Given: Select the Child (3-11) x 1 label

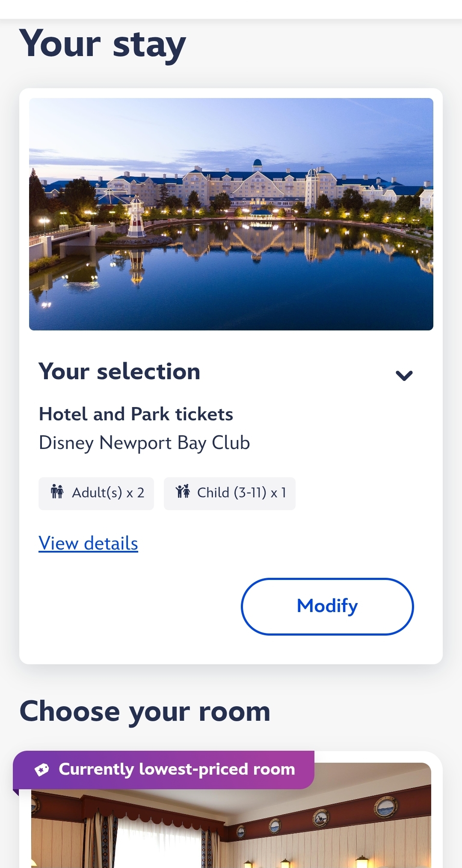Looking at the screenshot, I should 241,493.
